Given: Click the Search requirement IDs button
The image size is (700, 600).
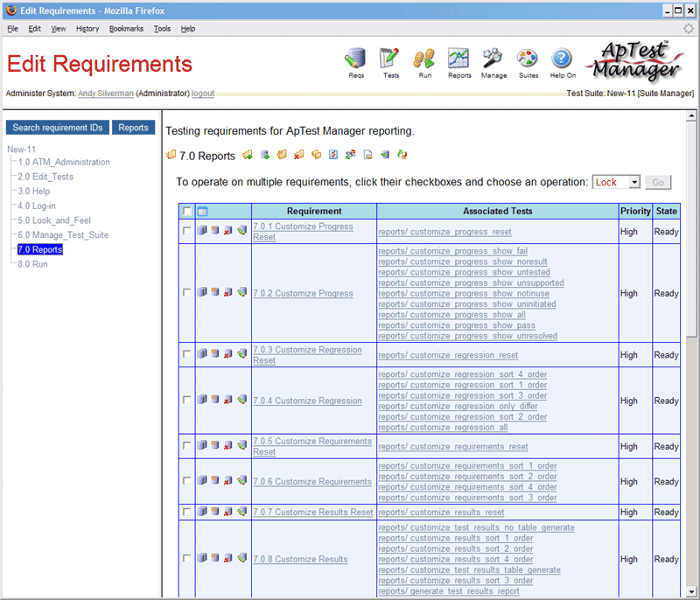Looking at the screenshot, I should pos(58,128).
